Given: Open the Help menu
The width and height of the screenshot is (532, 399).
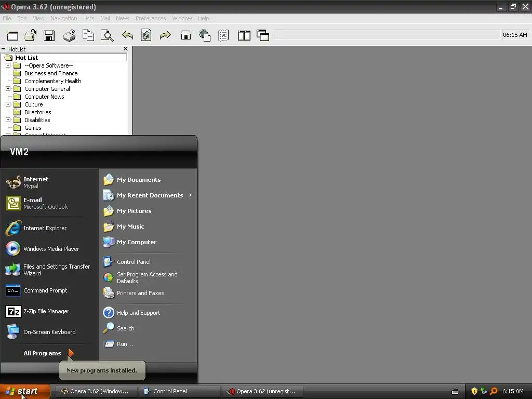Looking at the screenshot, I should pos(203,18).
